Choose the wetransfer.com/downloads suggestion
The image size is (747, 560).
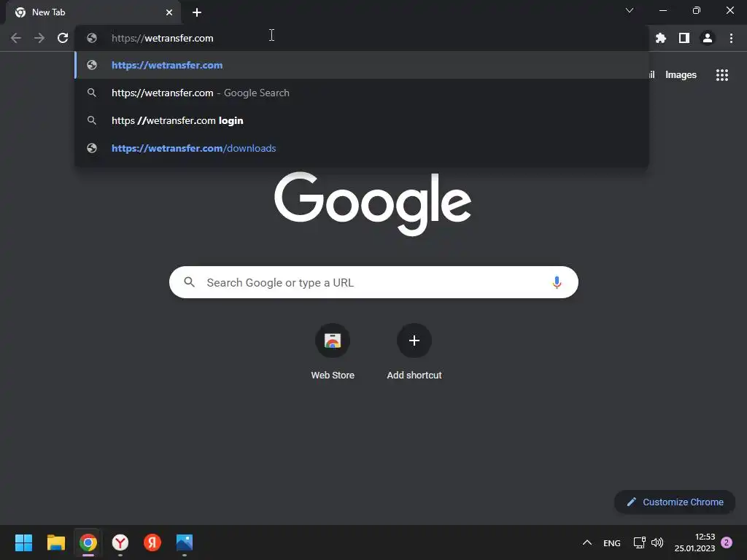(x=362, y=148)
